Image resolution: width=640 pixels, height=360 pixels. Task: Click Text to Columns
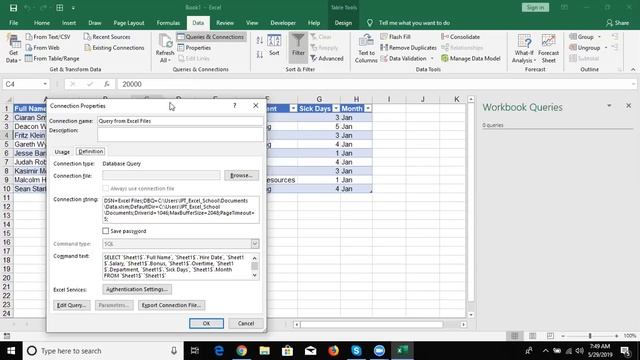[x=366, y=49]
